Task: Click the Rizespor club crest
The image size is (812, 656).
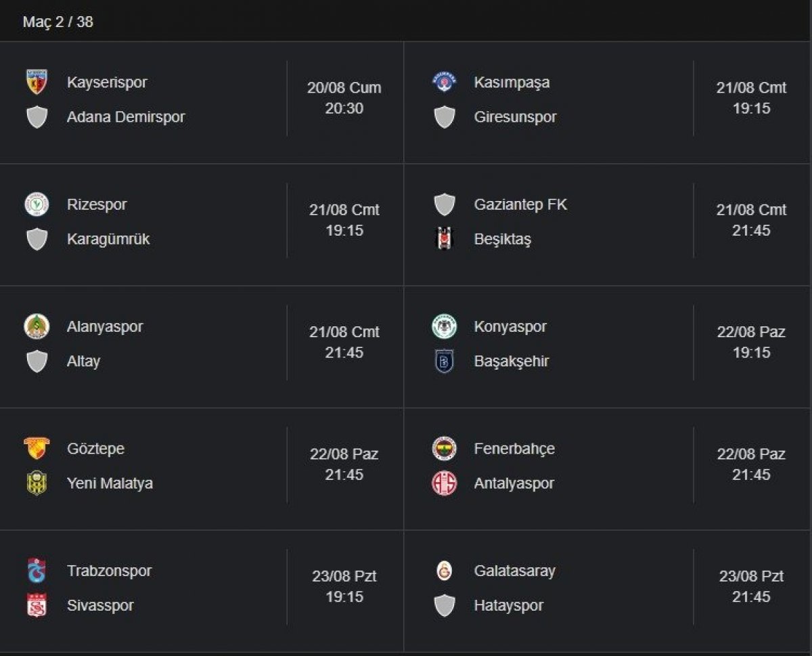Action: [37, 204]
